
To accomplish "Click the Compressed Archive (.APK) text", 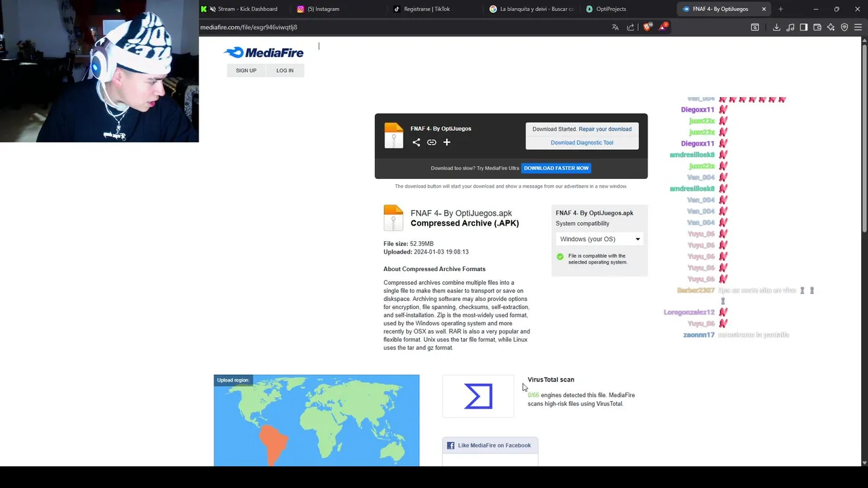I will pyautogui.click(x=465, y=223).
